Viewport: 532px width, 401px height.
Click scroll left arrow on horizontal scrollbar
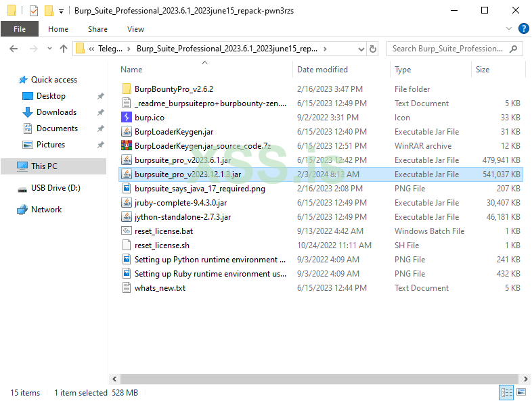point(114,379)
